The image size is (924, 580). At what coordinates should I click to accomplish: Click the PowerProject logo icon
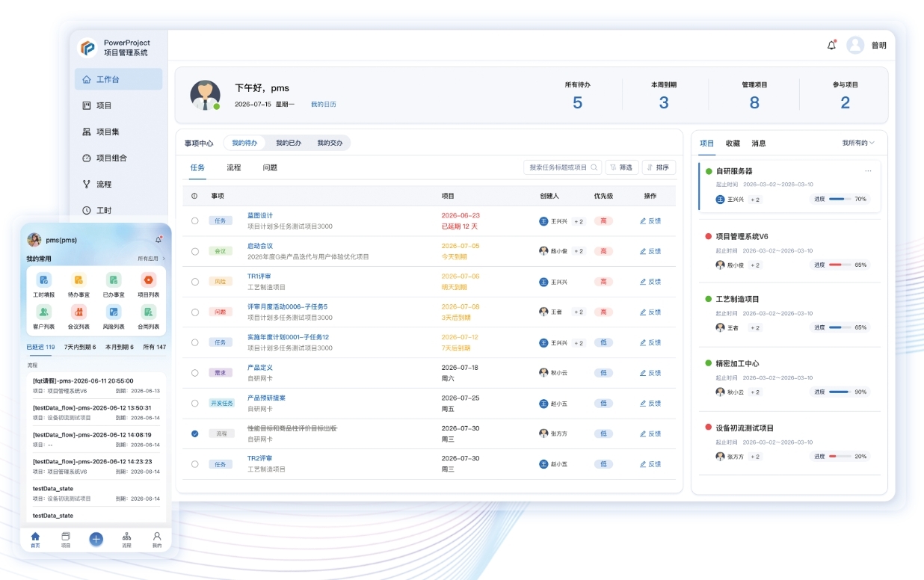click(x=88, y=48)
